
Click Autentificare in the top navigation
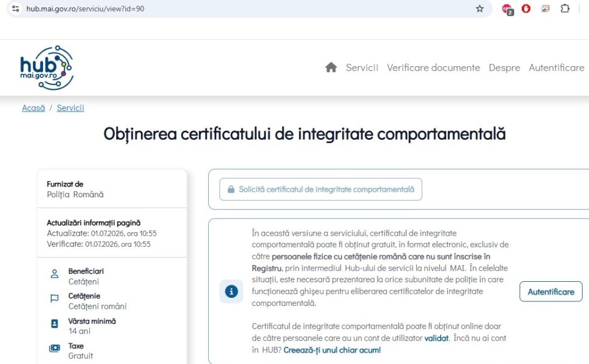tap(557, 68)
